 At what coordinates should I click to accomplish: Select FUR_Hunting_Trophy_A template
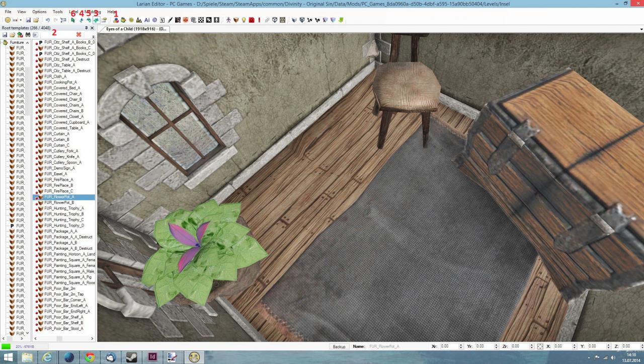pos(64,208)
